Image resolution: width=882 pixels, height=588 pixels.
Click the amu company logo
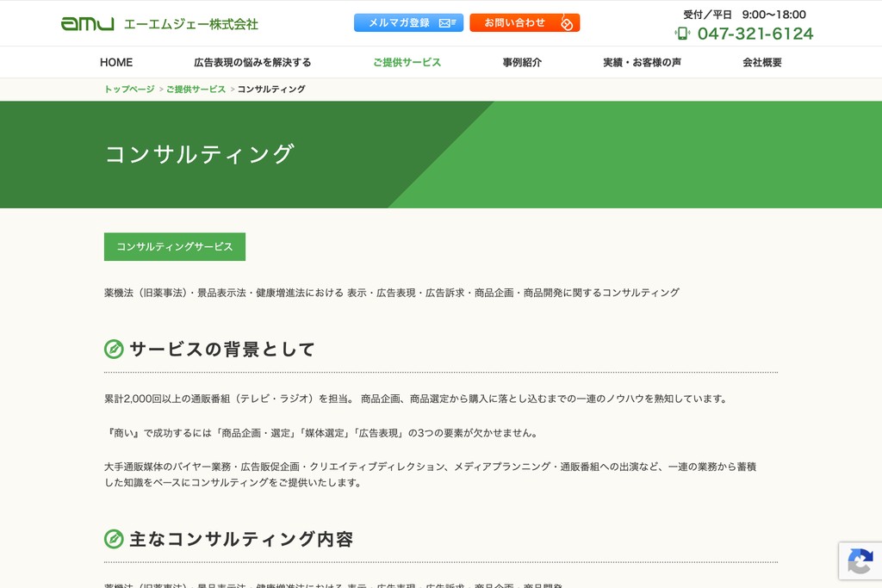pyautogui.click(x=87, y=23)
